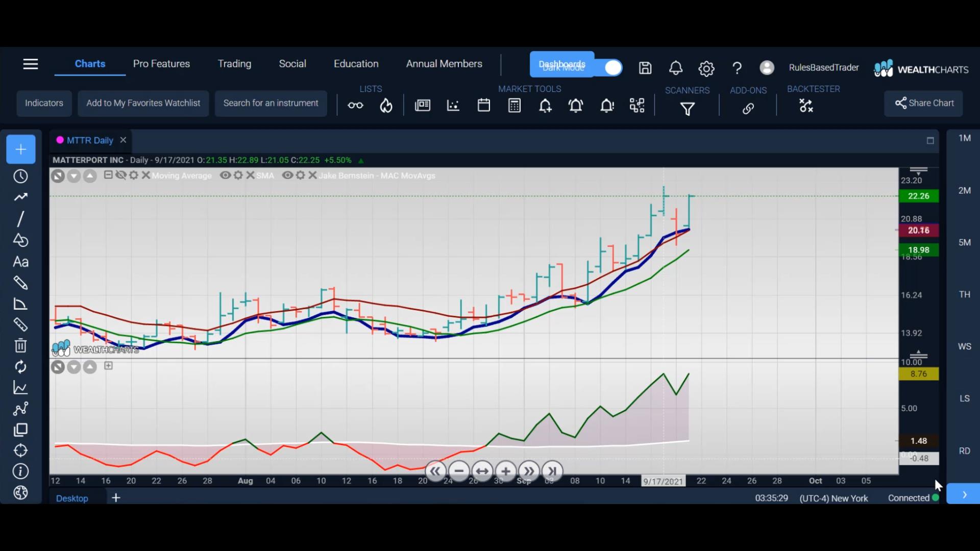
Task: Click the refresh chart sidebar icon
Action: click(20, 367)
